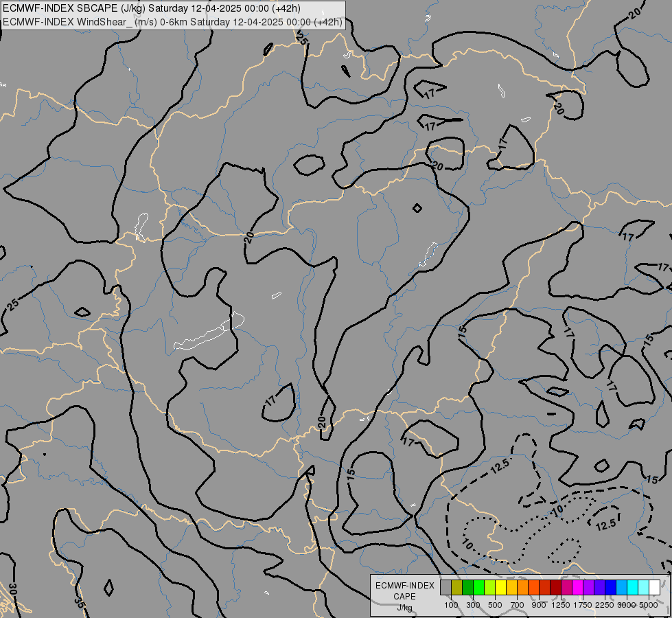Click the sky blue swatch before 3000

621,587
